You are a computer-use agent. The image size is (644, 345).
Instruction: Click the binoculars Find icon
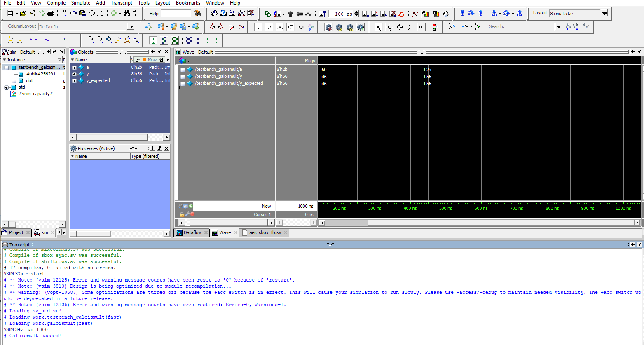tap(126, 14)
